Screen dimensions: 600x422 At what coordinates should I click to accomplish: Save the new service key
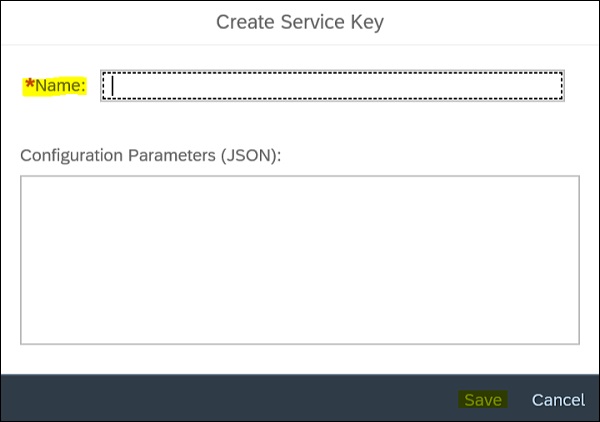[x=483, y=399]
